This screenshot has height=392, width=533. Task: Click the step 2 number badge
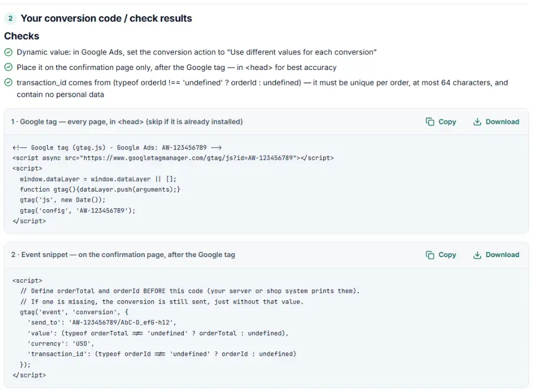pos(11,18)
